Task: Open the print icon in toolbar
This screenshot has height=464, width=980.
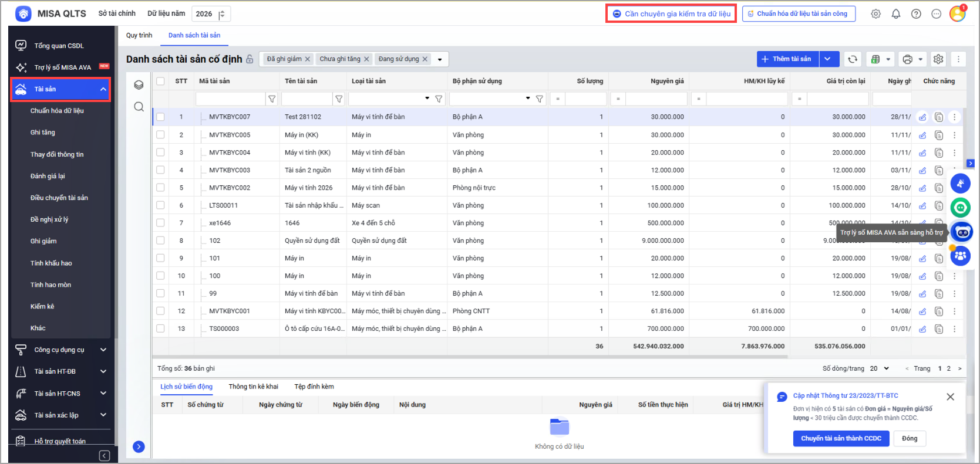Action: 907,59
